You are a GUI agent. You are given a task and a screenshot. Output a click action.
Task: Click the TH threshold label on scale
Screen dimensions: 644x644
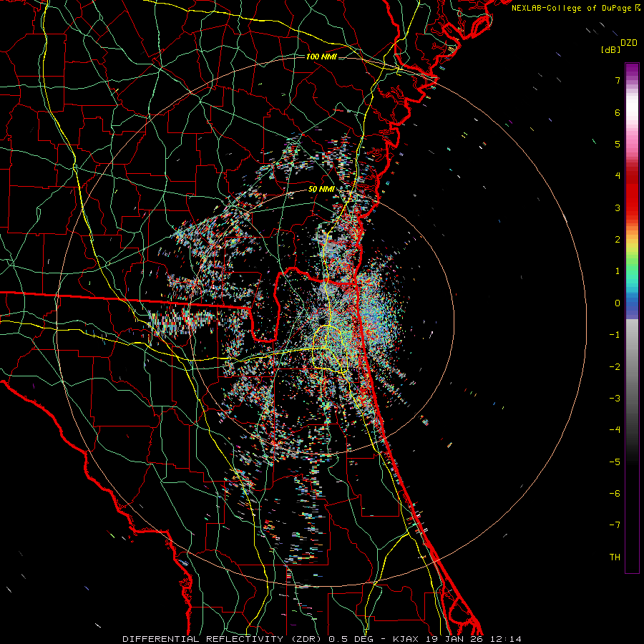pos(615,557)
